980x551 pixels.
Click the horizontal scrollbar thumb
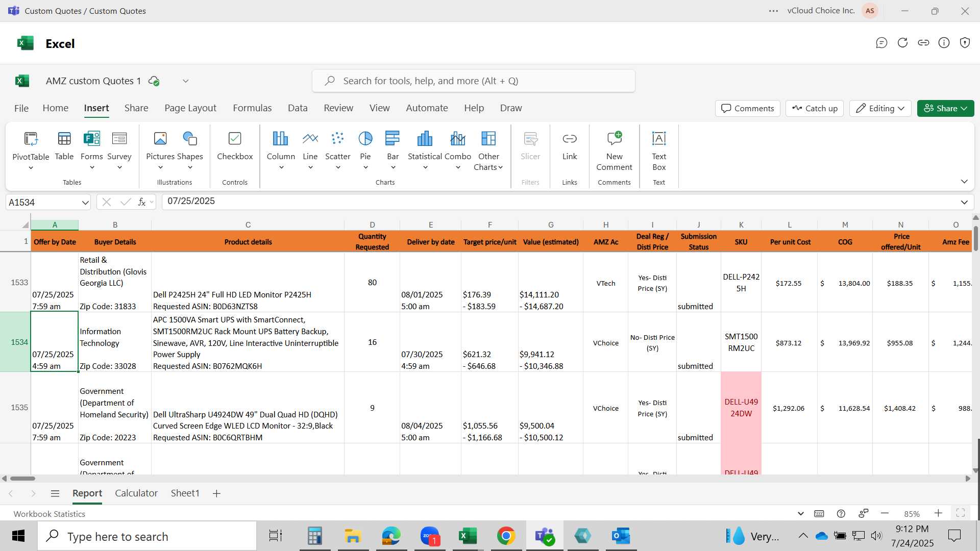click(x=22, y=479)
